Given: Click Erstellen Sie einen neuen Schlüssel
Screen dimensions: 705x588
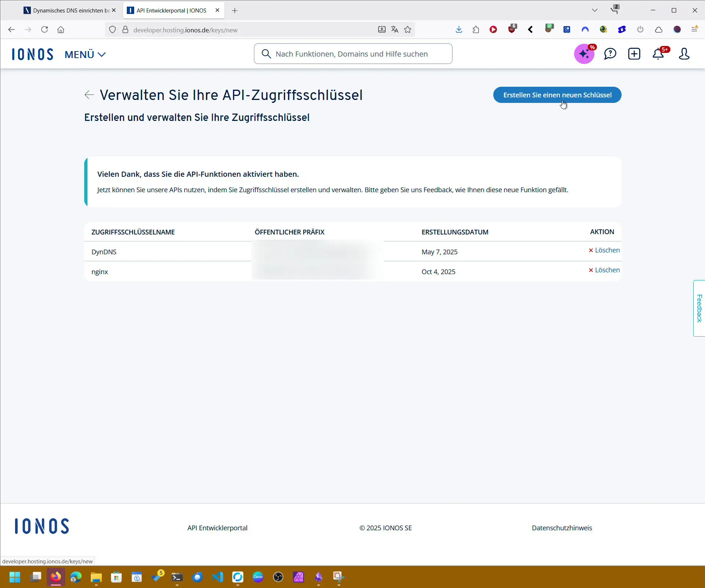Looking at the screenshot, I should tap(557, 95).
